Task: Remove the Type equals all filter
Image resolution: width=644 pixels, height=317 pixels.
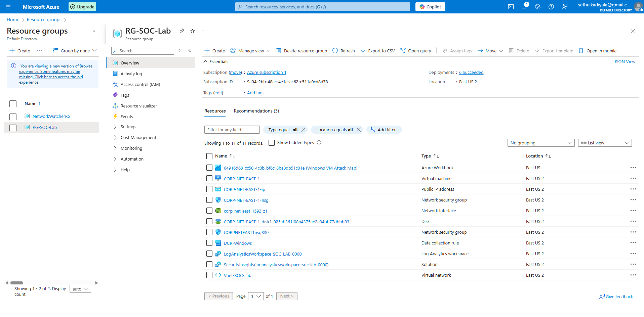Action: point(303,130)
